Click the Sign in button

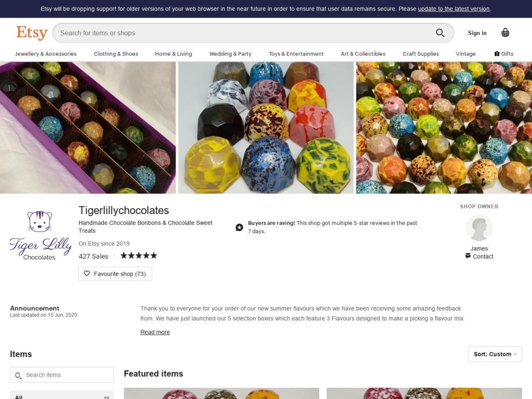(477, 33)
